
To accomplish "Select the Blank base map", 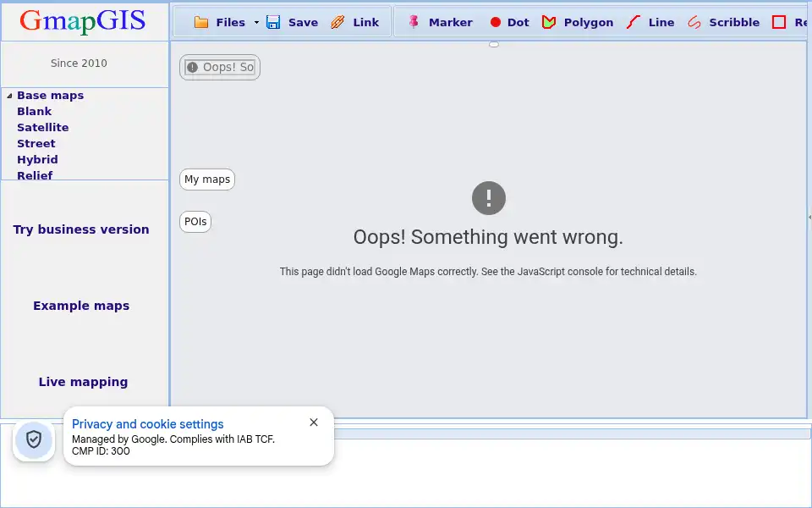I will [x=34, y=112].
